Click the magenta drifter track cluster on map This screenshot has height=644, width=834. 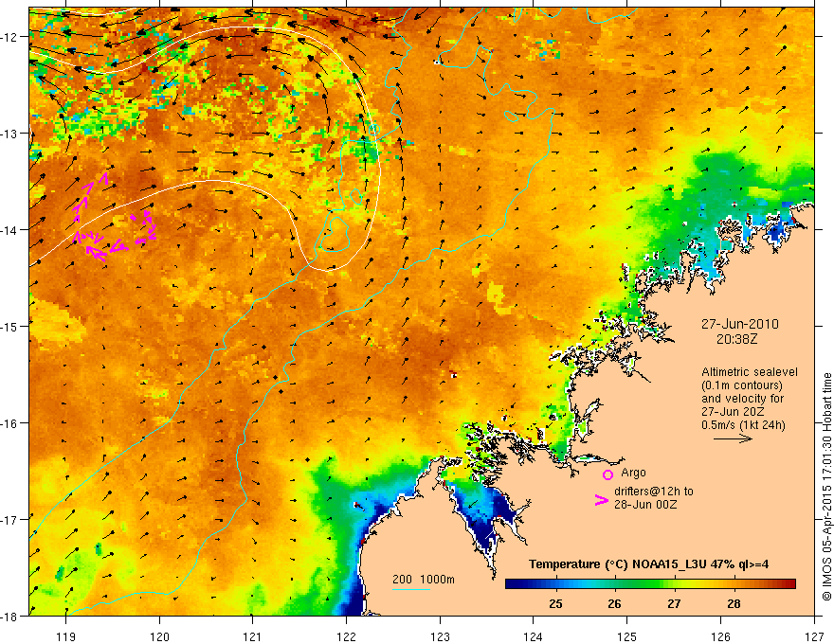pos(115,218)
